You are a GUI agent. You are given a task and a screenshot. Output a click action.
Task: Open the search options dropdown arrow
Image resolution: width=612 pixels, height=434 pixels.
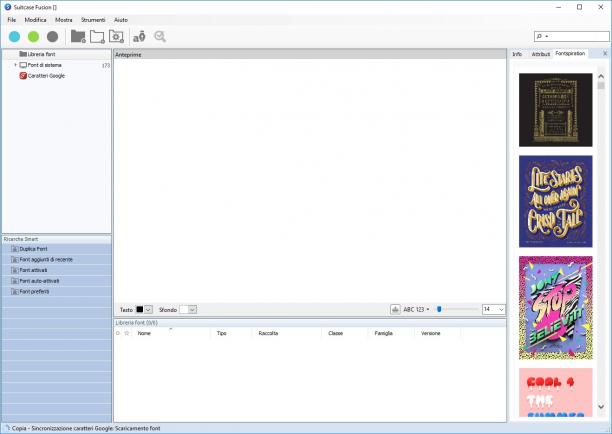[547, 36]
